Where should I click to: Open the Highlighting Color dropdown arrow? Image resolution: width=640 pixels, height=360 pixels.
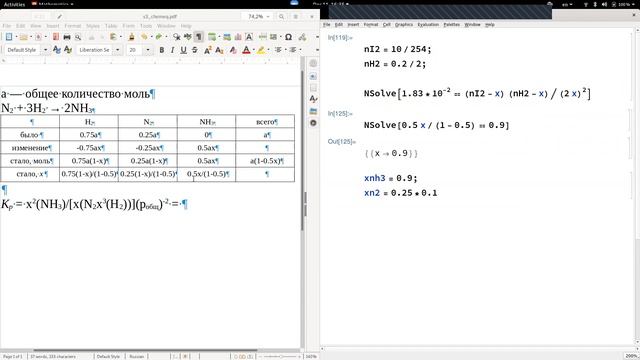[268, 50]
